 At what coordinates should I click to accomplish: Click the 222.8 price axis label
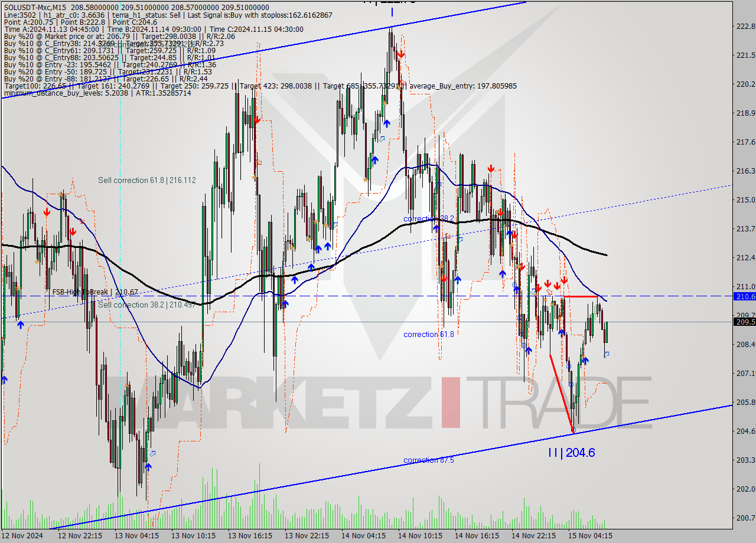click(745, 26)
